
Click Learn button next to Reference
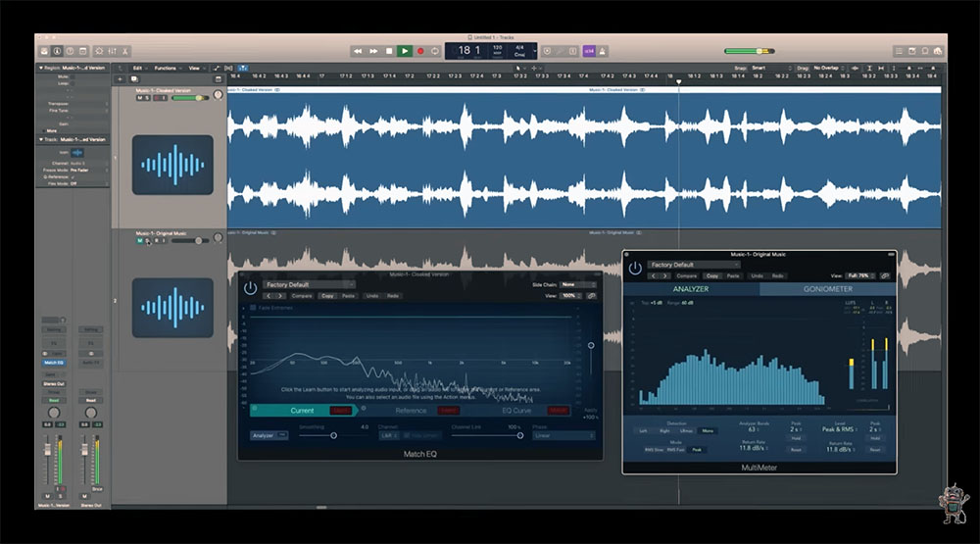[x=448, y=411]
